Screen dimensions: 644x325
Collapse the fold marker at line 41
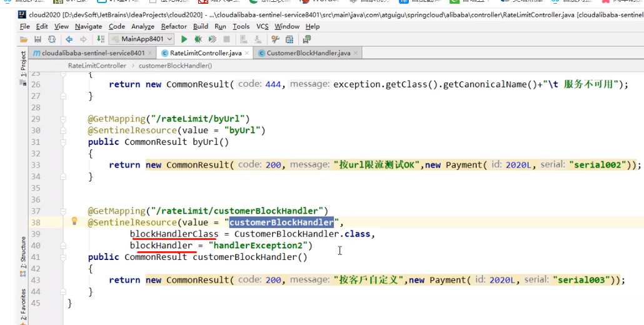point(63,257)
